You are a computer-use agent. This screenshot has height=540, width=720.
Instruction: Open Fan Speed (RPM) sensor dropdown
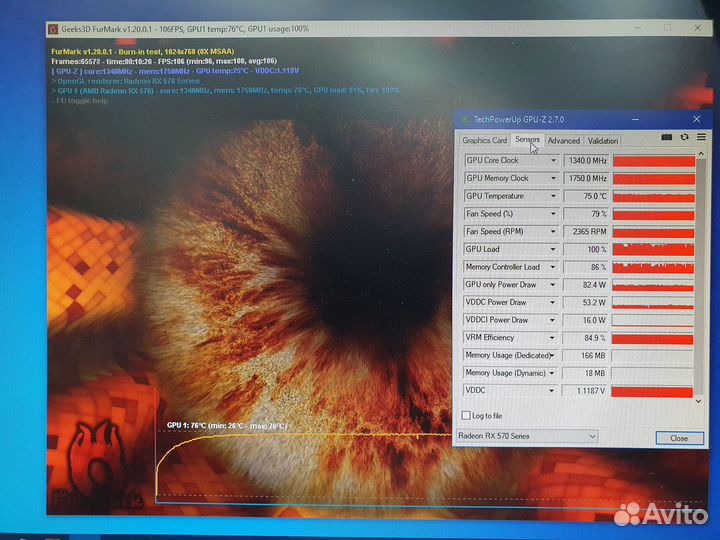553,232
